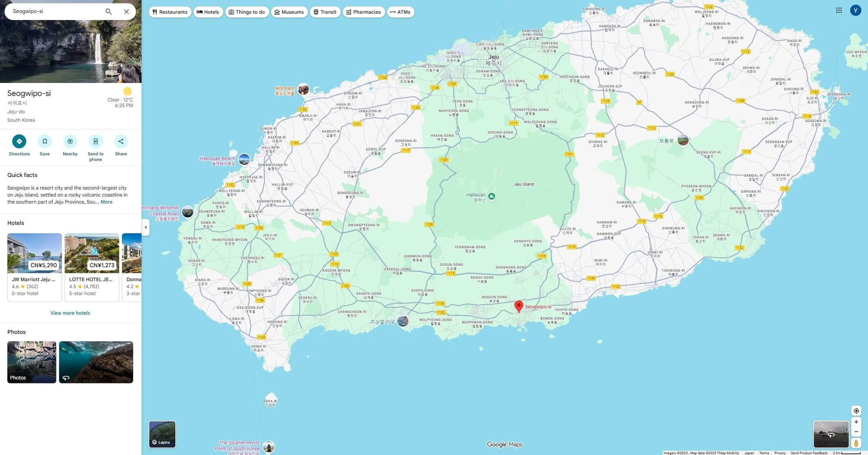Image resolution: width=868 pixels, height=455 pixels.
Task: Share this place via Share icon
Action: 121,142
